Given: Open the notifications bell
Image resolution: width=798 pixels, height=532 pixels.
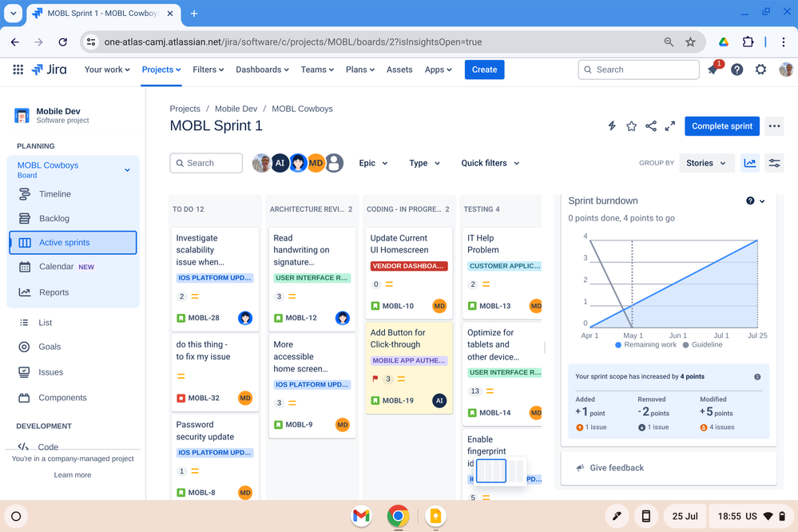Looking at the screenshot, I should pos(713,69).
